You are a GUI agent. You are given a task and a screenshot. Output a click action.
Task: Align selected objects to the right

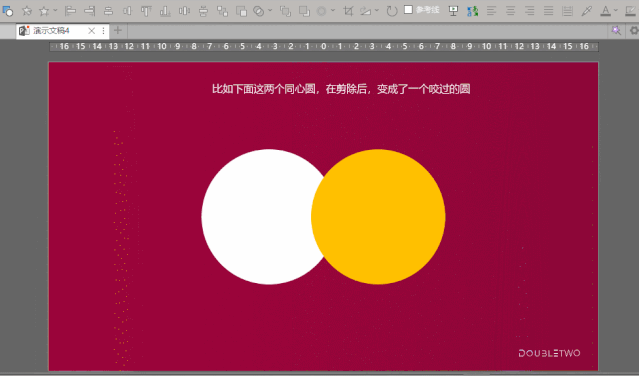tap(90, 11)
